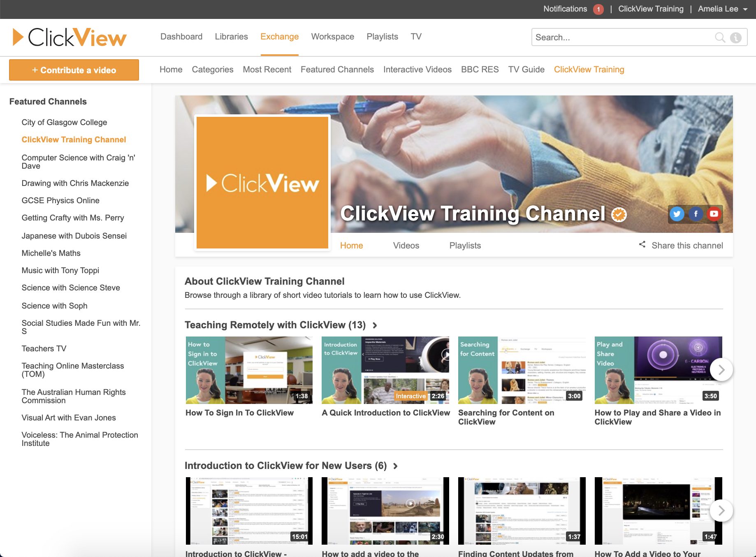Go to Most Recent in Exchange

267,70
